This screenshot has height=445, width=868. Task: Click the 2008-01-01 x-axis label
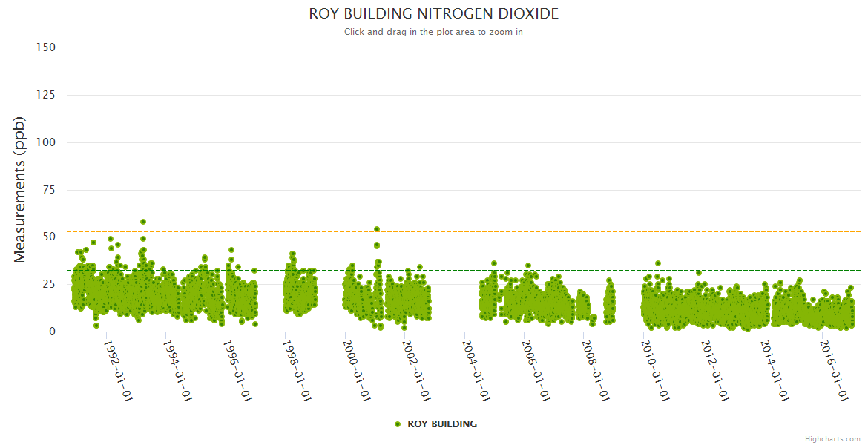[x=596, y=371]
